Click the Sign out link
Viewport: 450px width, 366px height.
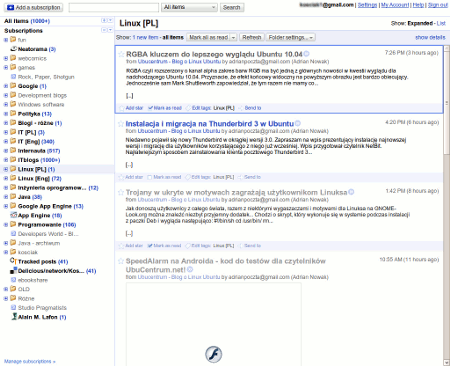click(438, 5)
